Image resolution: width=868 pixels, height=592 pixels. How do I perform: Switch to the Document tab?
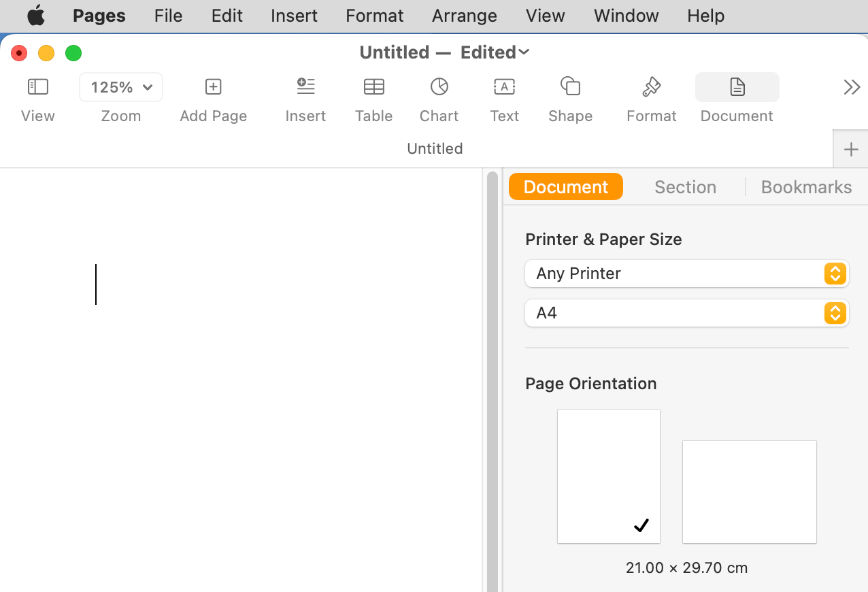coord(566,186)
